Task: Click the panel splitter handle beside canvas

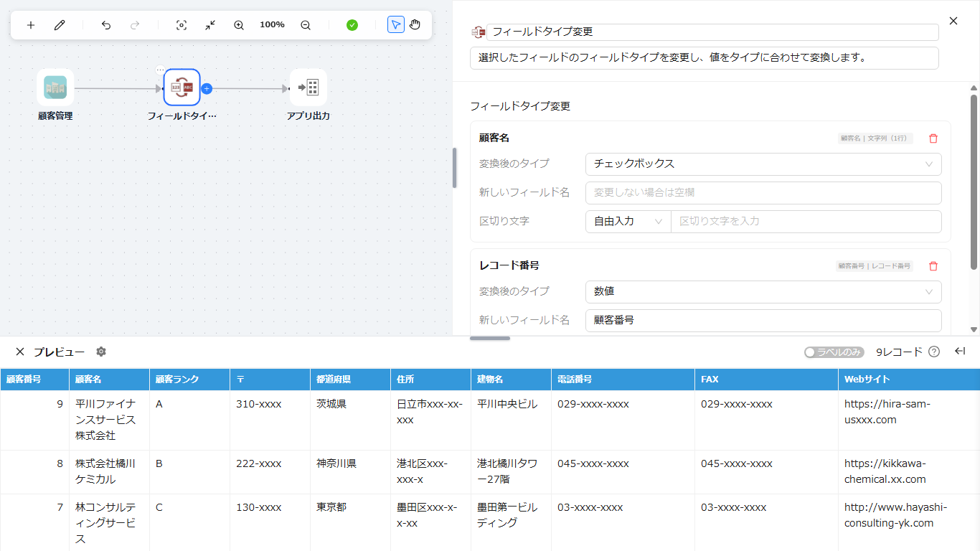Action: coord(454,168)
